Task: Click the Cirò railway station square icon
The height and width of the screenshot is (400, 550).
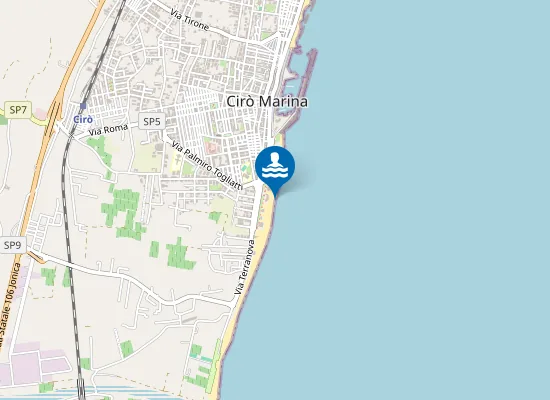Action: 83,106
